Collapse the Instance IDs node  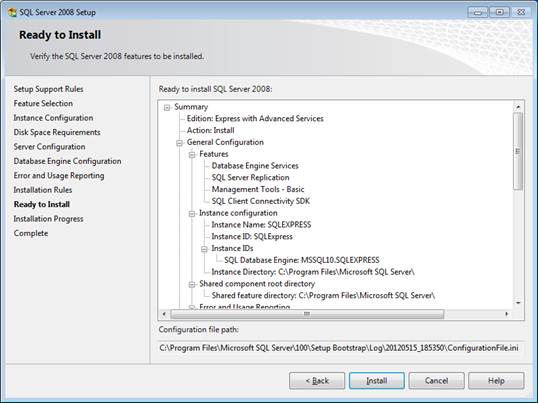(x=204, y=249)
